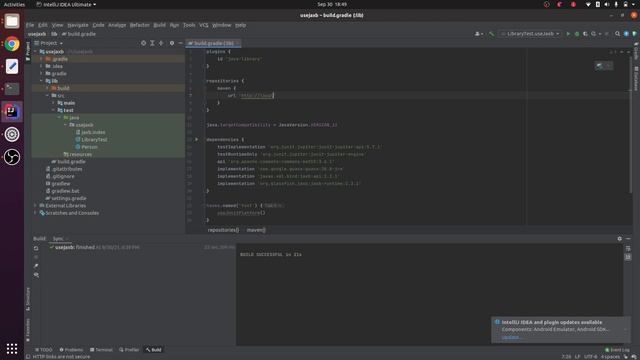Image resolution: width=640 pixels, height=360 pixels.
Task: Open OBS Studio from the dock
Action: (12, 157)
